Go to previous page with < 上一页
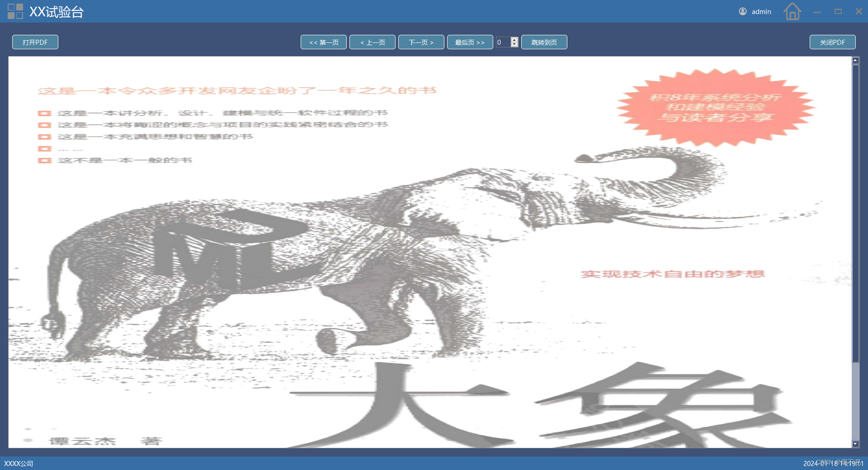The width and height of the screenshot is (868, 470). [373, 42]
